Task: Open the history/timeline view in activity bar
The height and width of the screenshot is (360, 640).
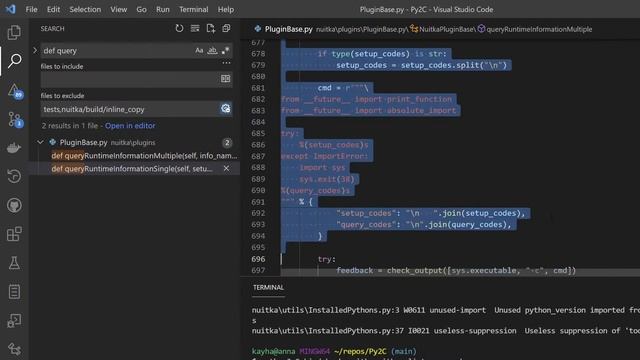Action: tap(14, 176)
